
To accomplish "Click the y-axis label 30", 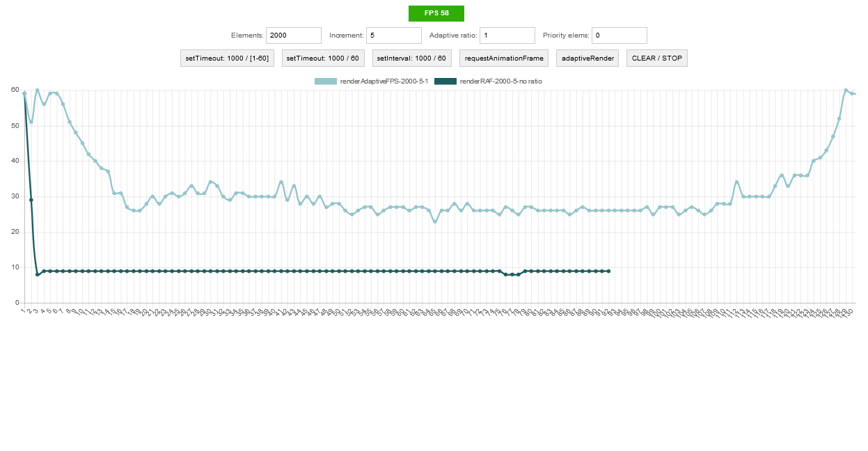I will click(15, 196).
